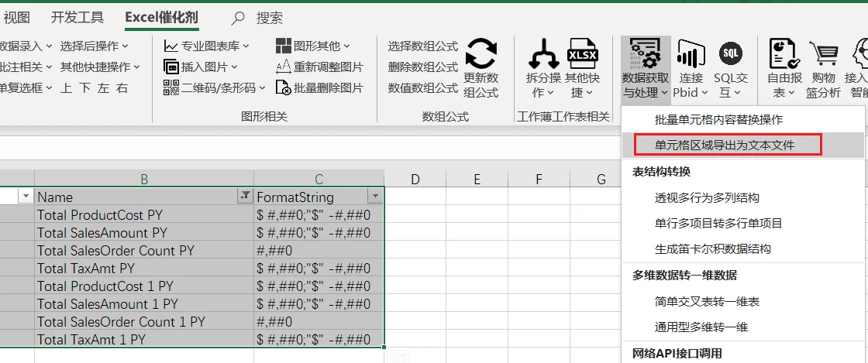Click the 搜索 search box
868x363 pixels.
click(x=270, y=19)
